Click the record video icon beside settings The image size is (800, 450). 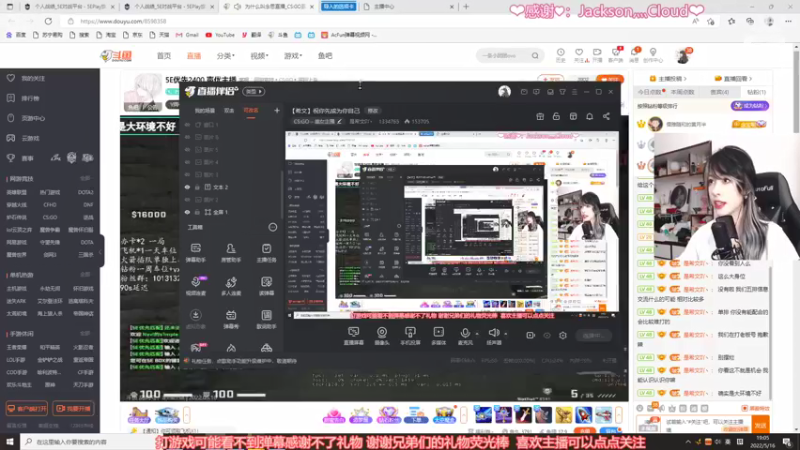[x=531, y=336]
